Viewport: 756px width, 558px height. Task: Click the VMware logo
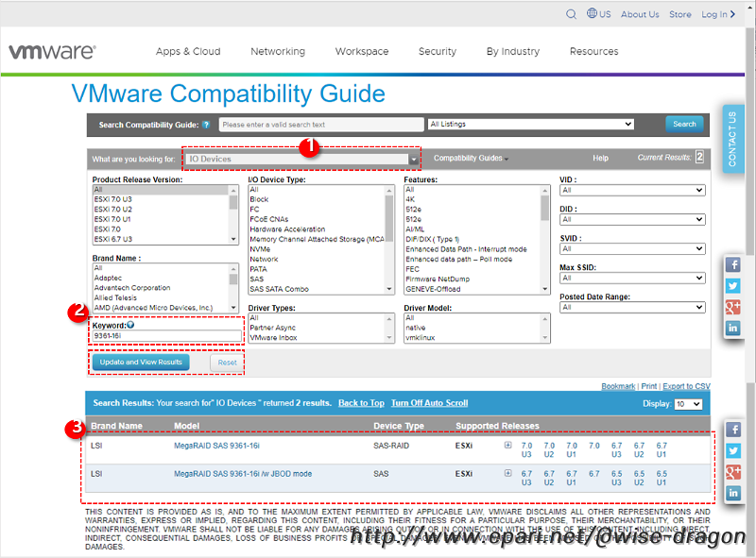pos(52,52)
